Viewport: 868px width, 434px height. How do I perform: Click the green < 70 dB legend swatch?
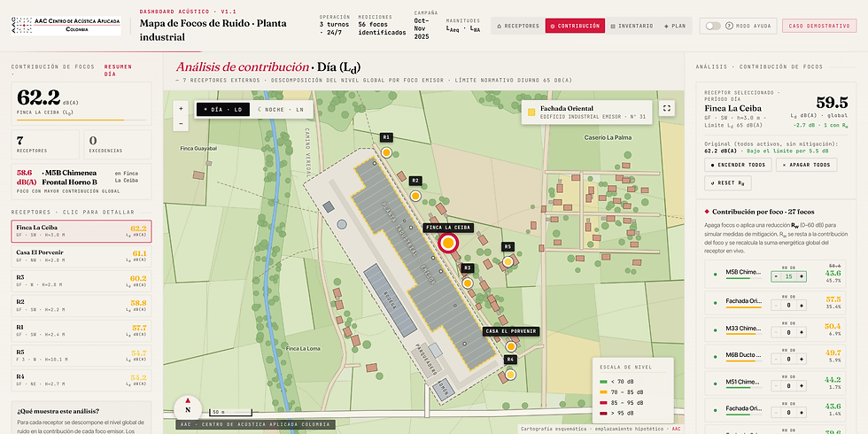[x=603, y=382]
